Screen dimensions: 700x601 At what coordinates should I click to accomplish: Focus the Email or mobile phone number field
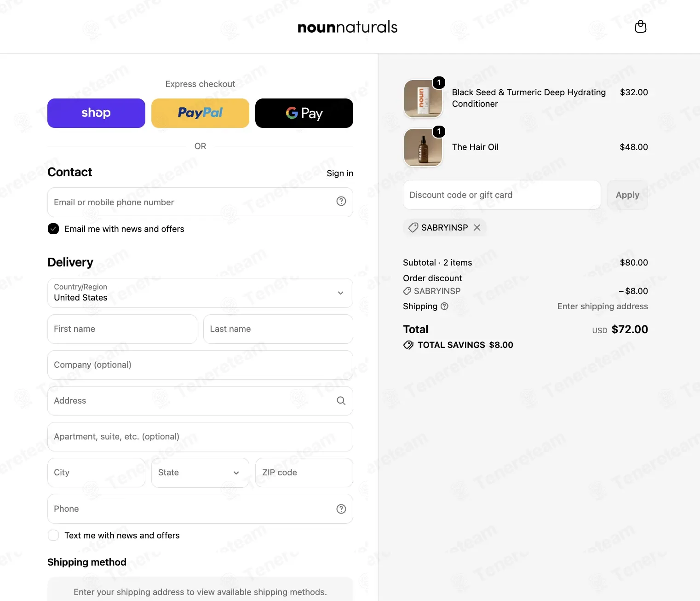point(200,202)
